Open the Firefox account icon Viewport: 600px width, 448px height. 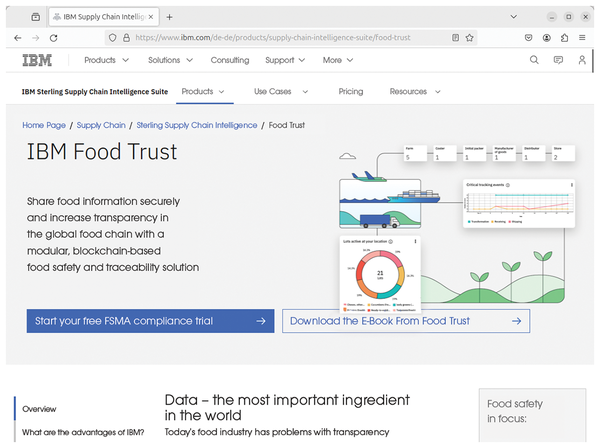547,37
